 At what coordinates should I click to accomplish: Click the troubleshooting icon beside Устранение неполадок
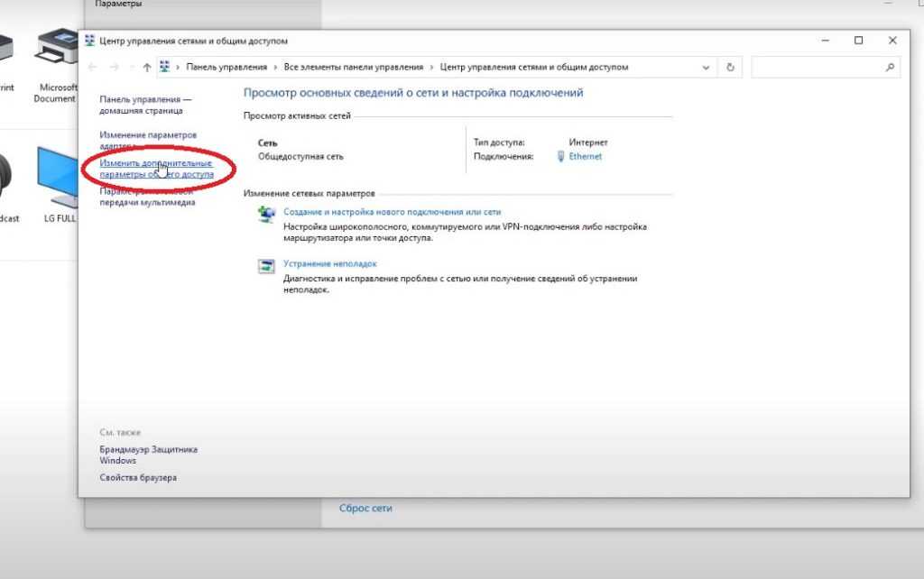tap(267, 266)
